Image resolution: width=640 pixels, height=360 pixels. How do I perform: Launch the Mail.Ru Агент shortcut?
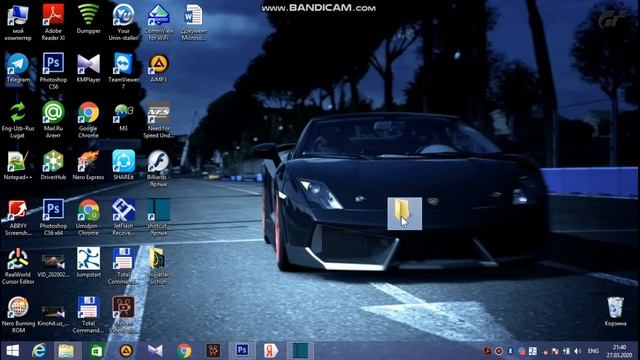point(53,120)
